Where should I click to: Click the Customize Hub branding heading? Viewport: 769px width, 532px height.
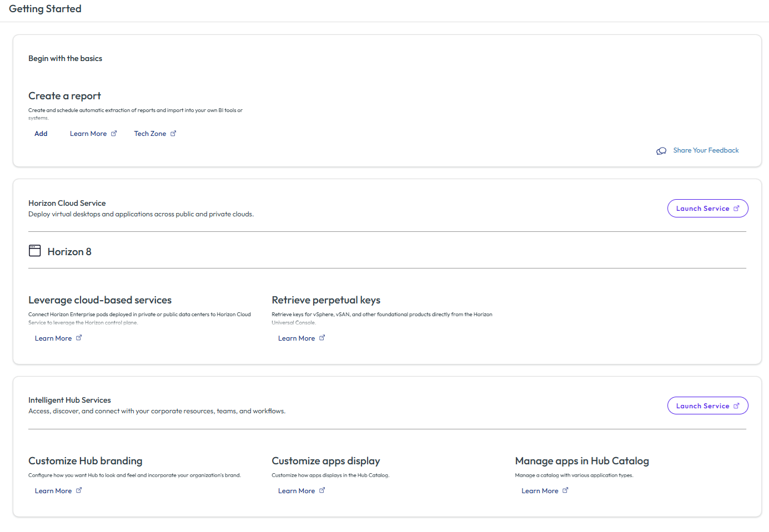point(86,461)
